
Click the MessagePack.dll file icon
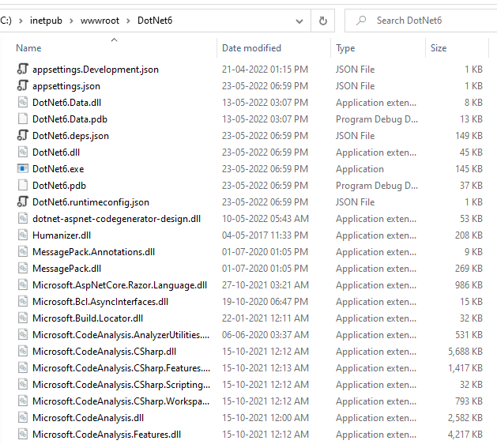click(x=22, y=268)
